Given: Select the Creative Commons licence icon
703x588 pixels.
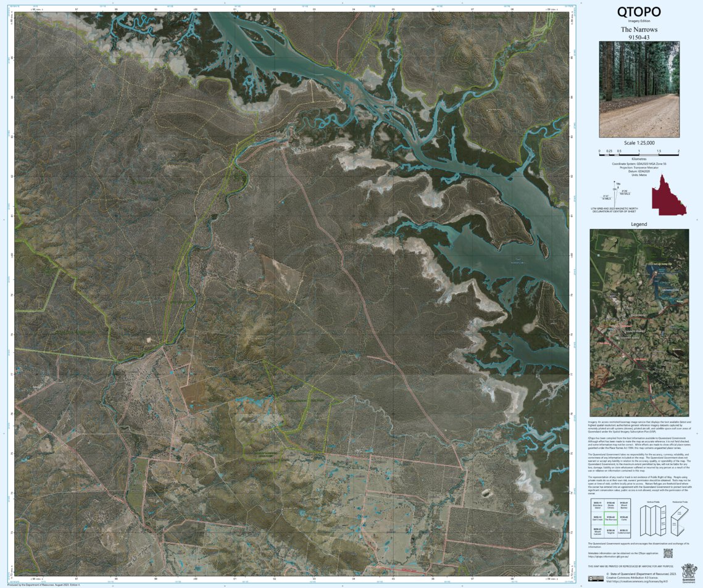Looking at the screenshot, I should (596, 578).
